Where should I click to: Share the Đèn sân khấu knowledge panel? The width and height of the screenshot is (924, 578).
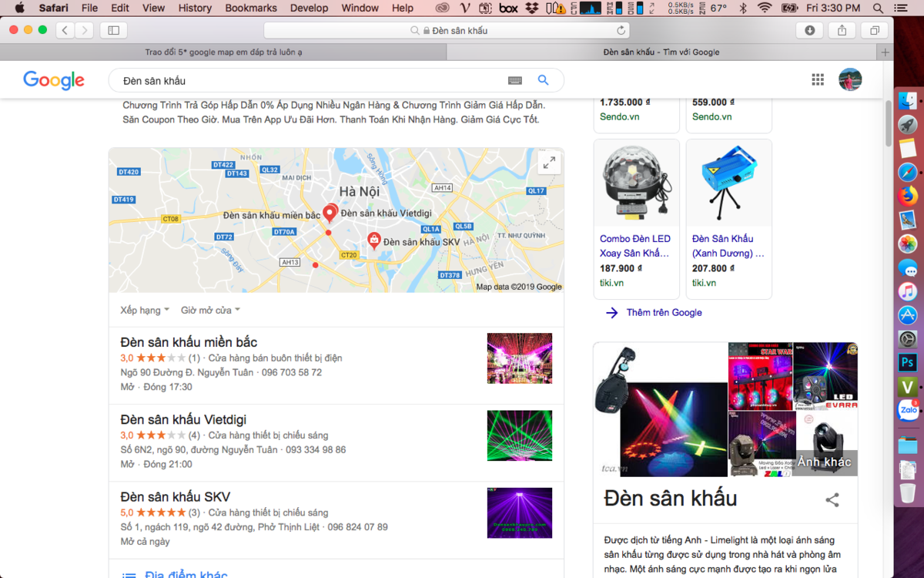[x=832, y=500]
